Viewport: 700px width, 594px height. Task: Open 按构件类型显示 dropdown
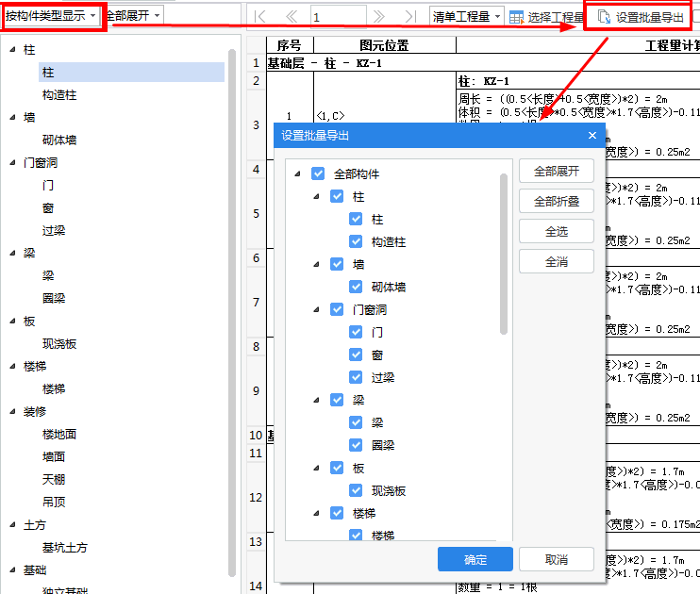click(x=51, y=16)
